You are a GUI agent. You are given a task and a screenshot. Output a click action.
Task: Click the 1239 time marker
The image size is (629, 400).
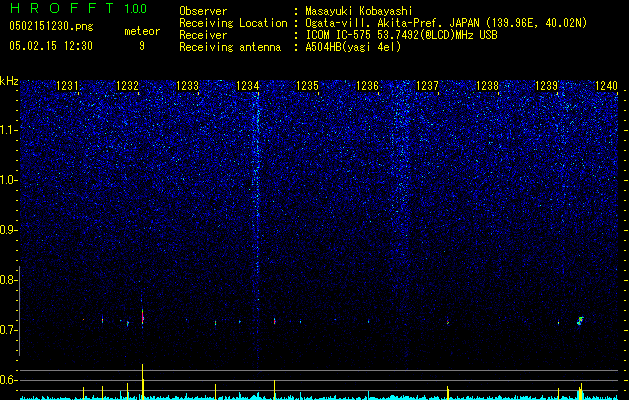547,85
